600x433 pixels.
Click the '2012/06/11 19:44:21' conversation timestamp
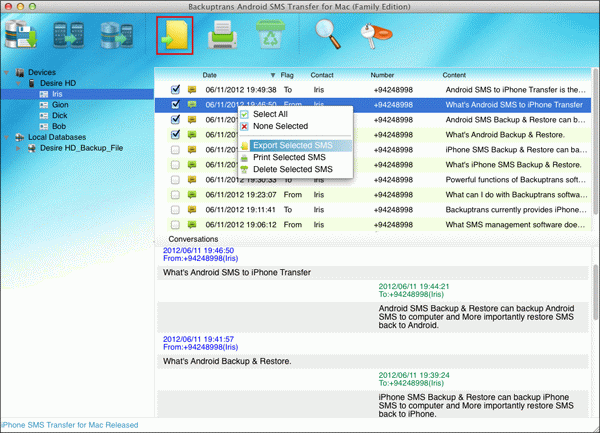click(x=414, y=286)
